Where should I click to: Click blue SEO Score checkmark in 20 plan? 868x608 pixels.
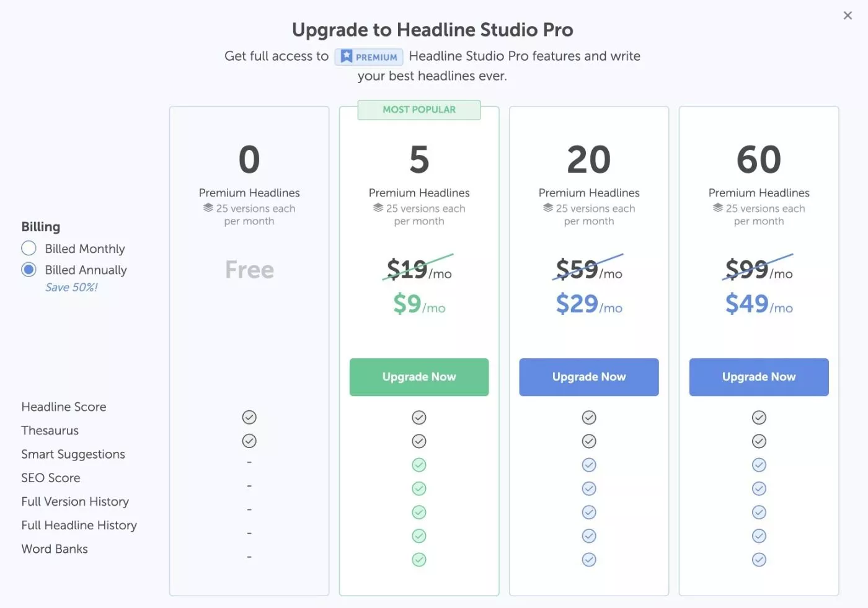click(x=589, y=488)
